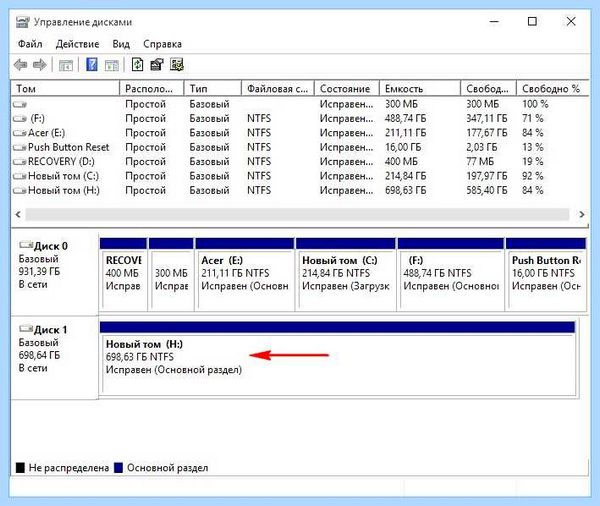The height and width of the screenshot is (506, 600).
Task: Click the Back arrow toolbar icon
Action: pyautogui.click(x=20, y=65)
